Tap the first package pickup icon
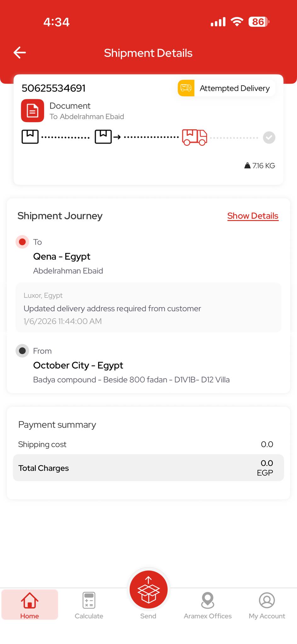The height and width of the screenshot is (644, 297). 30,137
